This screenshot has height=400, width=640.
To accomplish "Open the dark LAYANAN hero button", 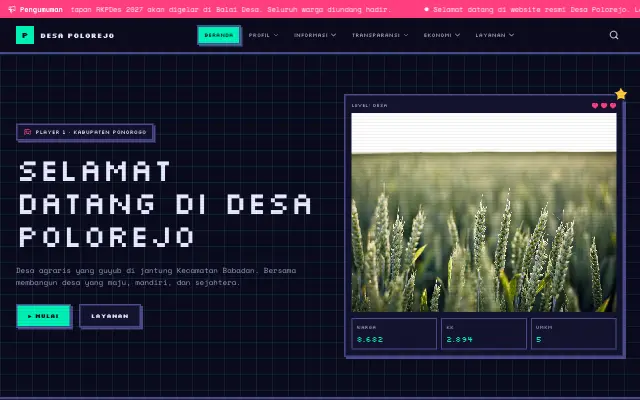I will pos(110,316).
